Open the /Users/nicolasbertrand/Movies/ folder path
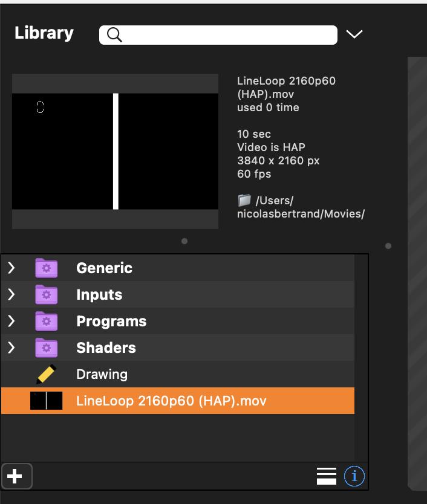Image resolution: width=427 pixels, height=504 pixels. (301, 207)
